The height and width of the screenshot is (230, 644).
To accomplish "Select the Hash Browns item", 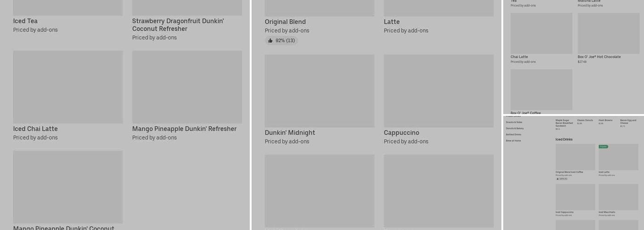I will click(x=605, y=121).
